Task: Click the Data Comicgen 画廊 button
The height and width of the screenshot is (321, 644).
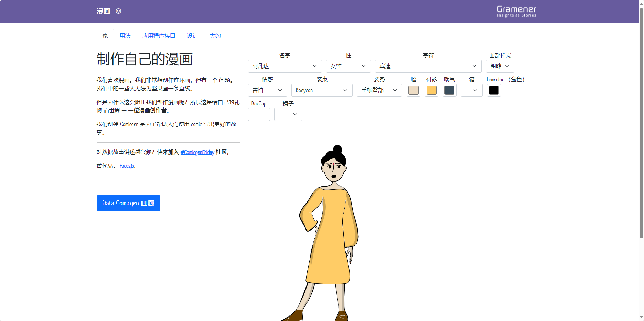Action: pos(128,203)
